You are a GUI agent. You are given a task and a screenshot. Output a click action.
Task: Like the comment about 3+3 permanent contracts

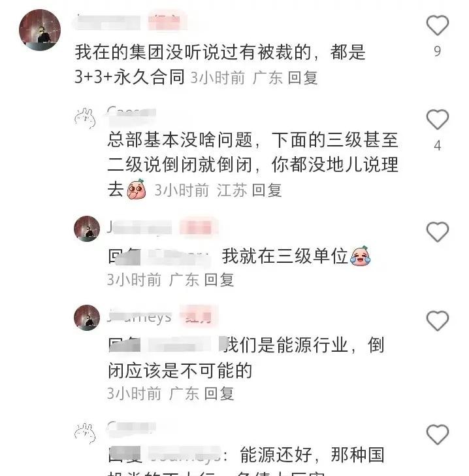click(x=438, y=25)
